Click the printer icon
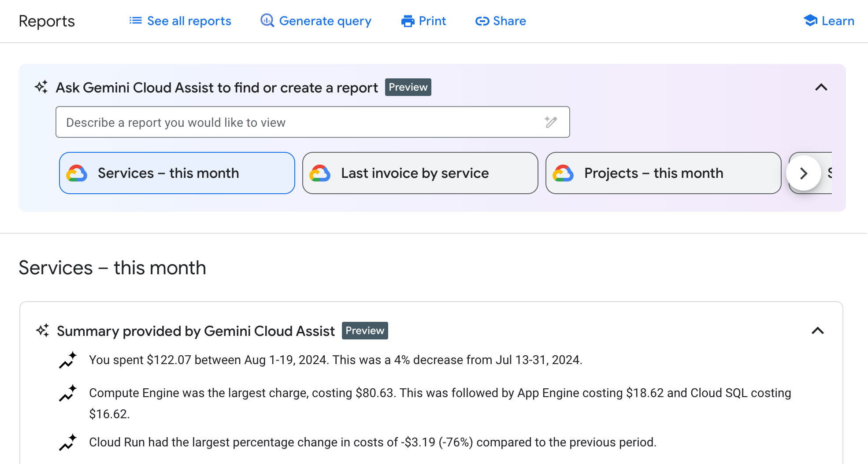Viewport: 868px width, 464px height. click(x=408, y=21)
